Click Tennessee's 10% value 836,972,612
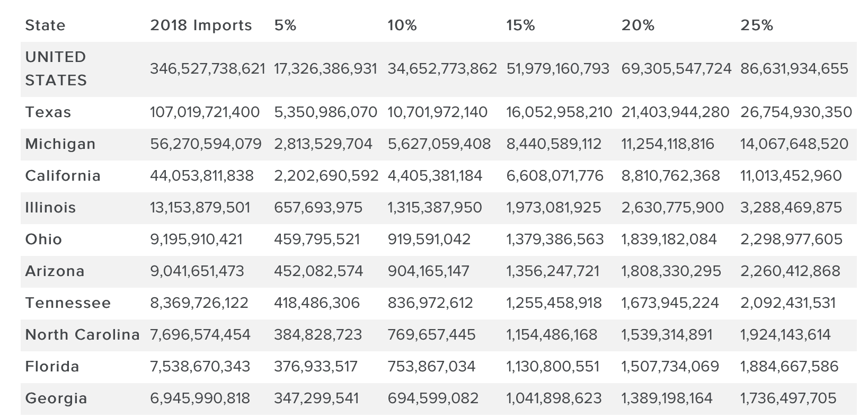The height and width of the screenshot is (417, 868). tap(430, 303)
